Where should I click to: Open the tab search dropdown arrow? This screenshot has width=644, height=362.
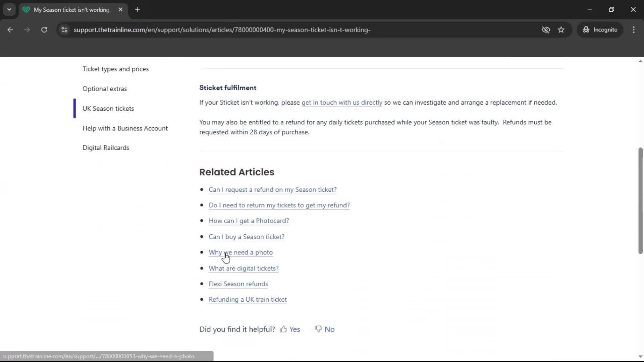click(x=9, y=9)
